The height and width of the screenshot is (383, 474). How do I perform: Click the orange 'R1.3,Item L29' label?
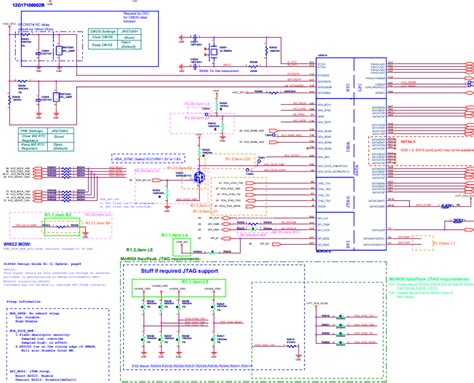pyautogui.click(x=238, y=159)
